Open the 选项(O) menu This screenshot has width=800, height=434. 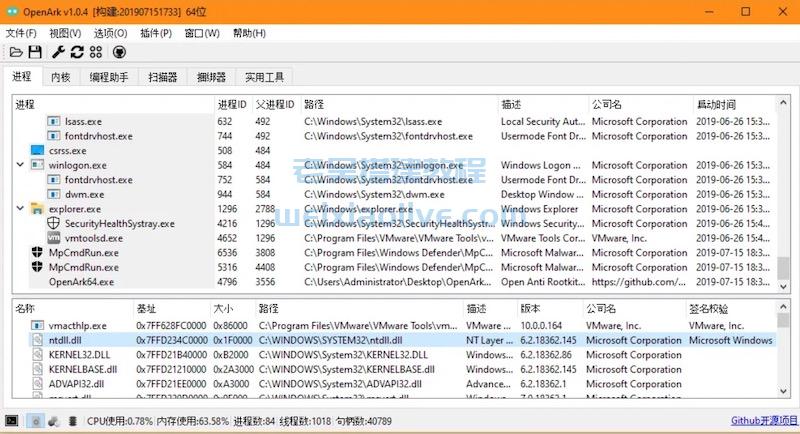click(x=110, y=33)
